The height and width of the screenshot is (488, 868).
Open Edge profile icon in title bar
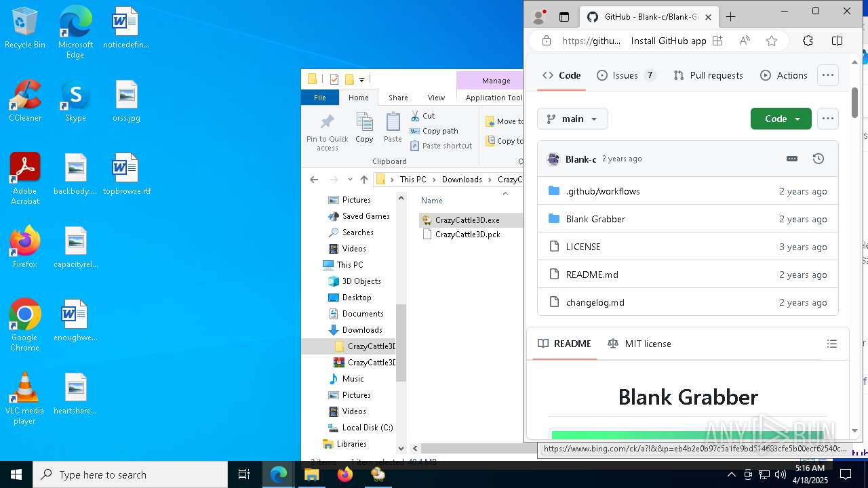tap(539, 17)
